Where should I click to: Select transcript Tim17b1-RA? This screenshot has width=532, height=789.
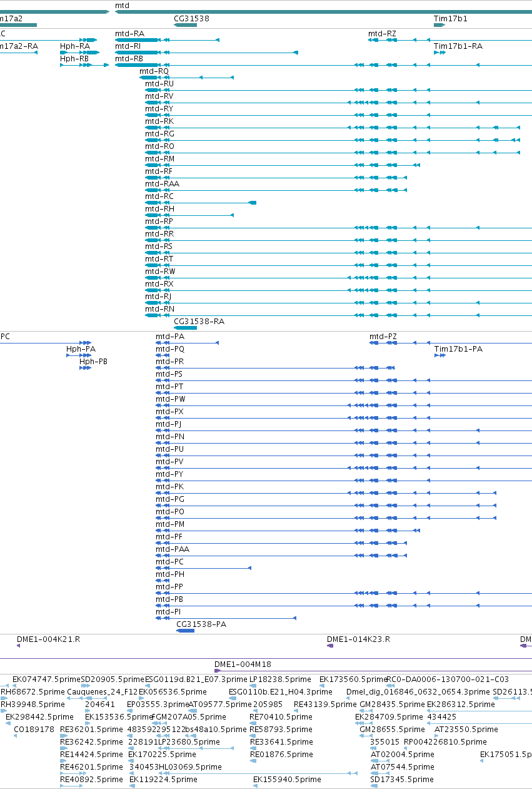(x=458, y=46)
